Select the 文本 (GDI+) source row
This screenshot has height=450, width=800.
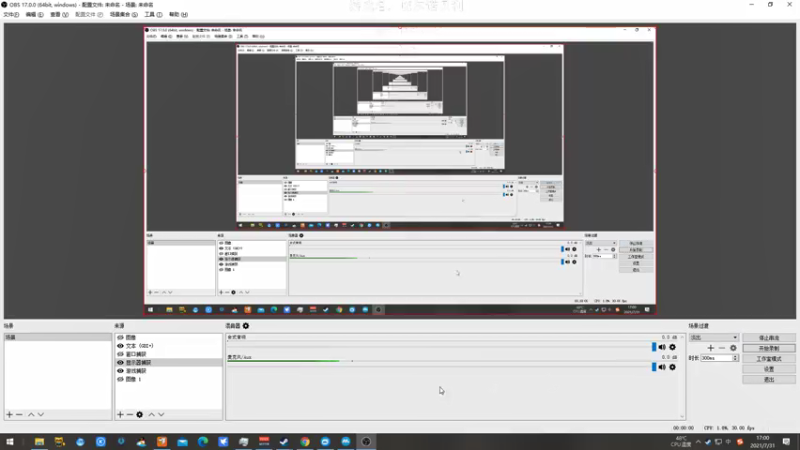pyautogui.click(x=168, y=345)
